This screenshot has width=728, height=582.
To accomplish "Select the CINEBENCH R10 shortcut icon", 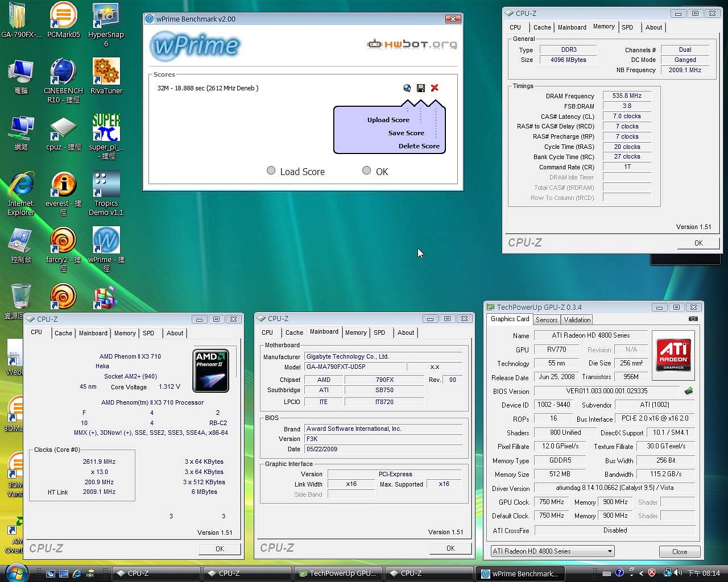I will (63, 81).
